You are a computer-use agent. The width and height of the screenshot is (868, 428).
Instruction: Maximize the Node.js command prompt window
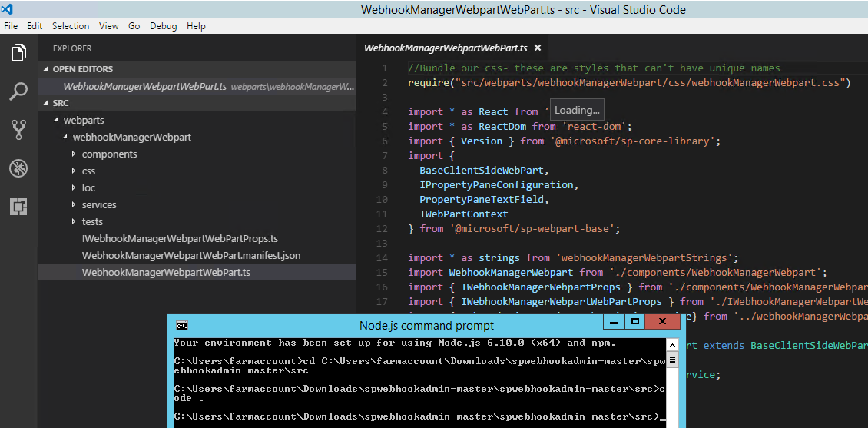pos(635,321)
